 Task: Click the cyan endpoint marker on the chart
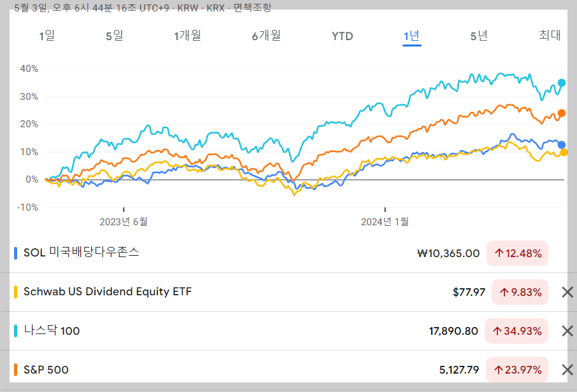tap(561, 82)
